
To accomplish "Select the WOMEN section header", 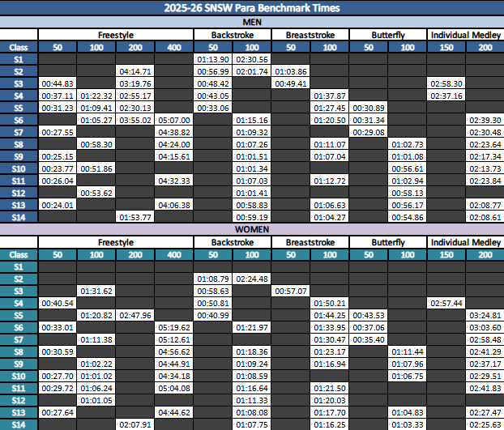I will [252, 229].
